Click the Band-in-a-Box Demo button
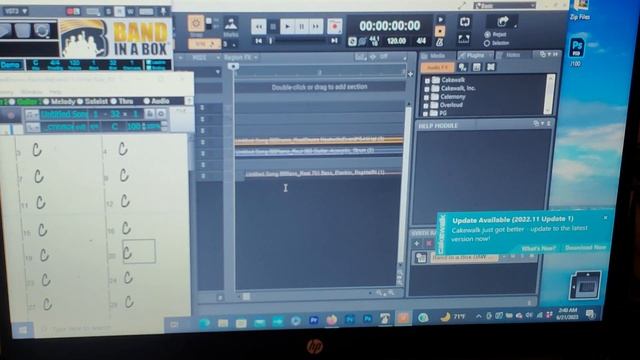 10,65
